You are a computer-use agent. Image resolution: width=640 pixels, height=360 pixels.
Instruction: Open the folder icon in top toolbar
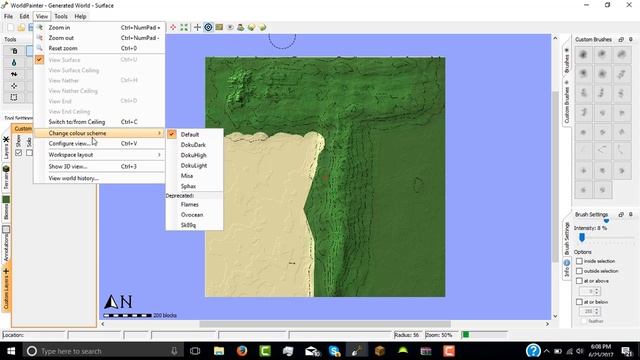pos(21,27)
